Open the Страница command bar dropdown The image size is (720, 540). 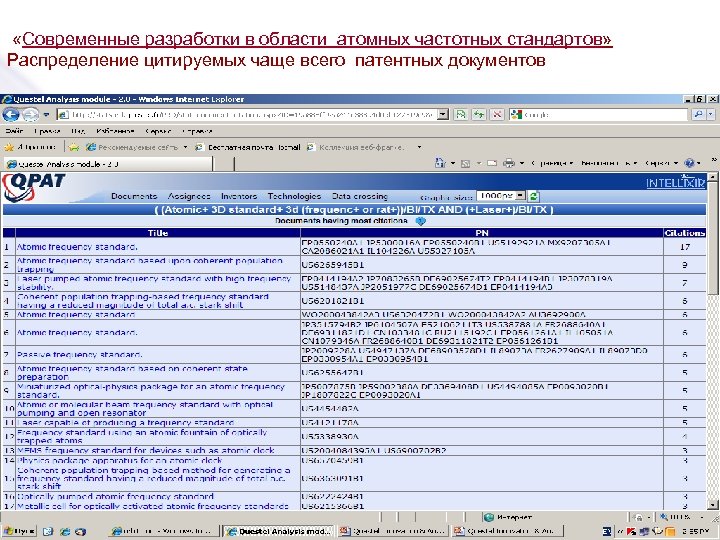552,163
